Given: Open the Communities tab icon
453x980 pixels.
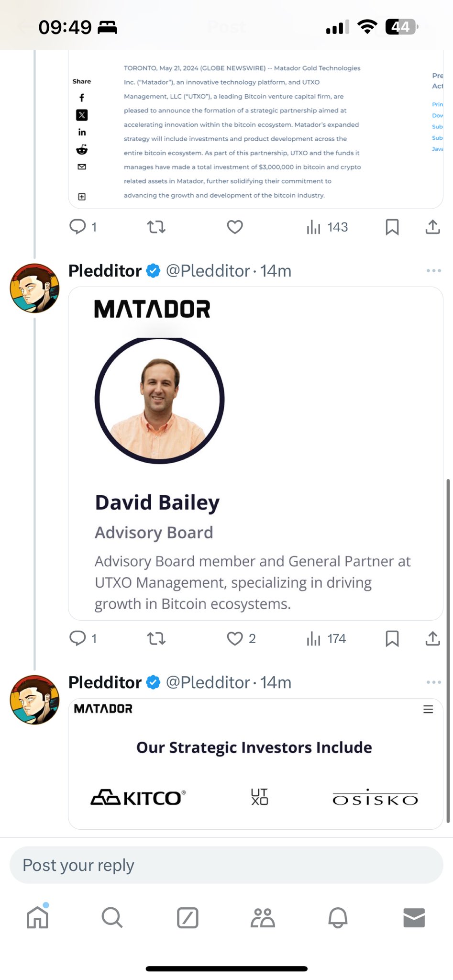Looking at the screenshot, I should (x=263, y=917).
